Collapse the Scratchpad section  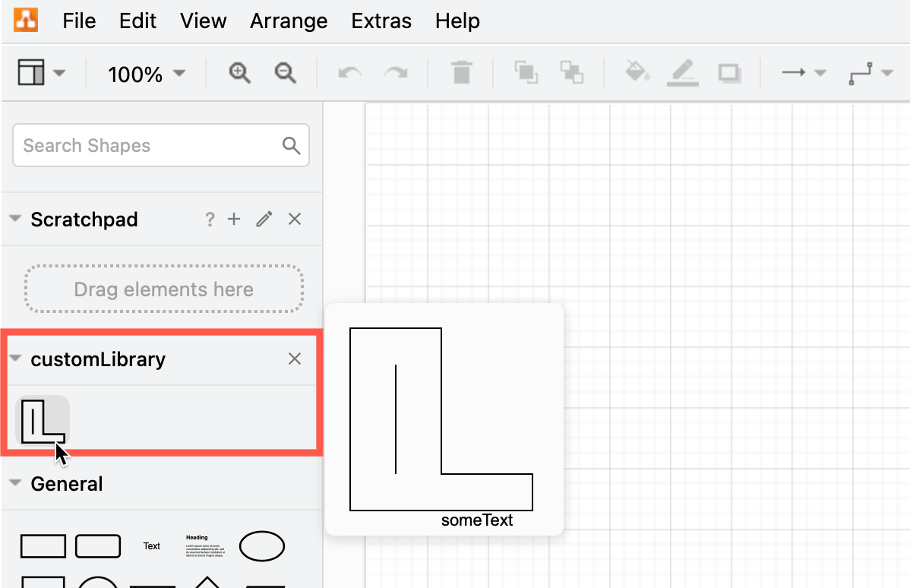(x=14, y=219)
